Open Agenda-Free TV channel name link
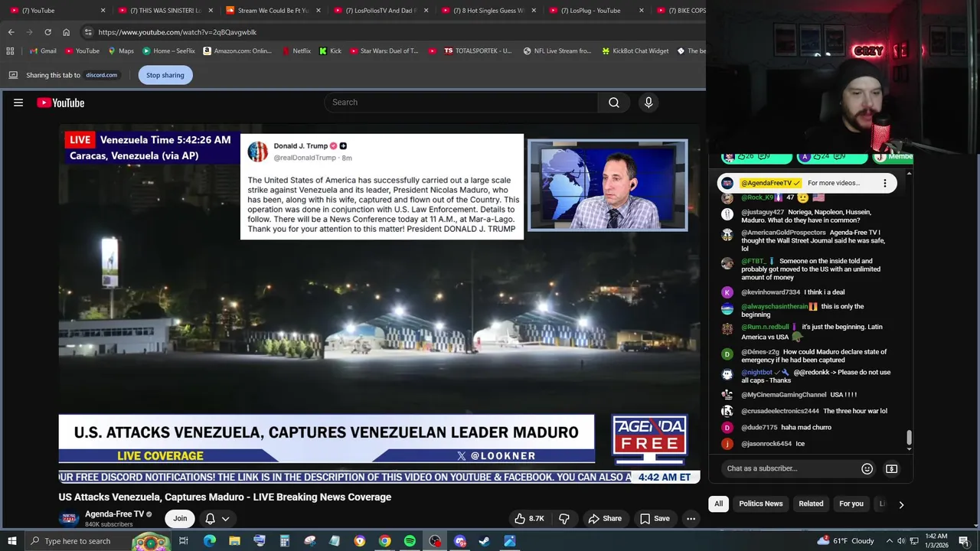 114,514
